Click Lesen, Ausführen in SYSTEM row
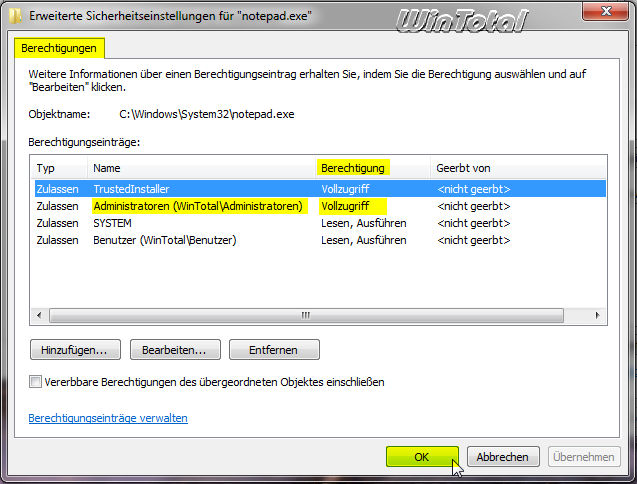 click(364, 223)
